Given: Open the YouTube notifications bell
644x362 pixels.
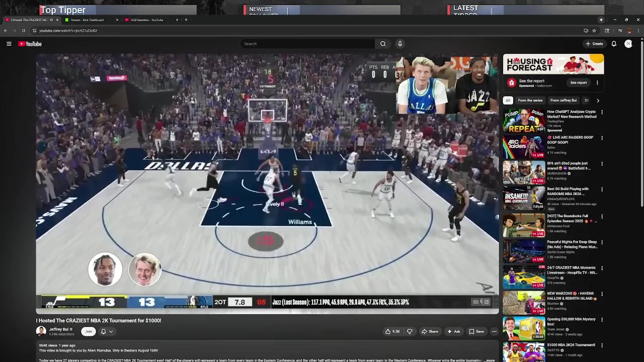Looking at the screenshot, I should pyautogui.click(x=614, y=44).
